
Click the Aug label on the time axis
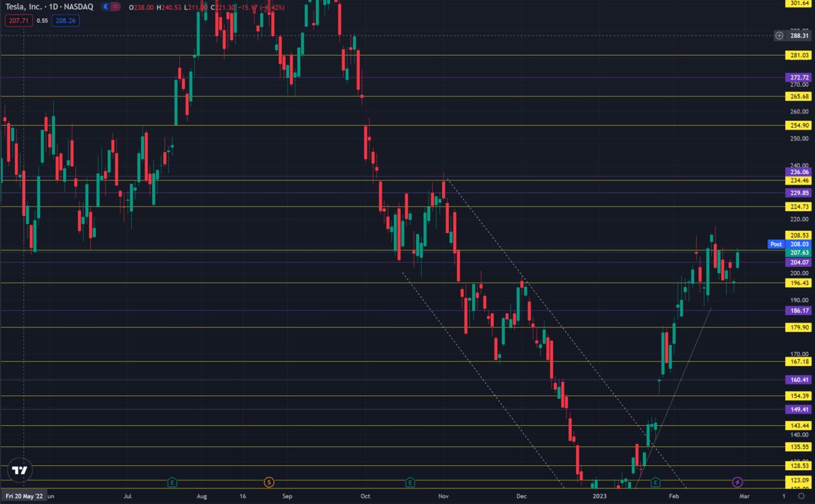click(x=202, y=497)
